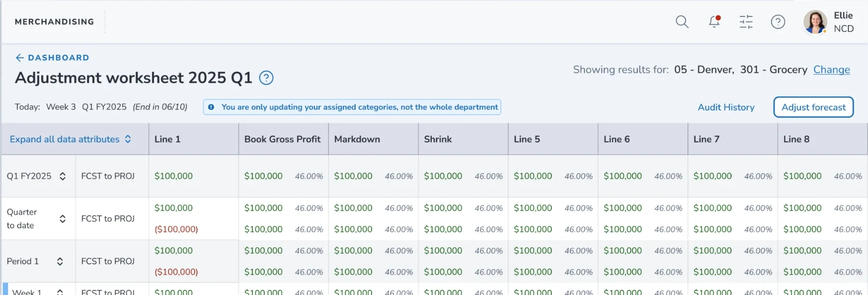The height and width of the screenshot is (295, 868).
Task: Select the Shrink column header
Action: [463, 139]
